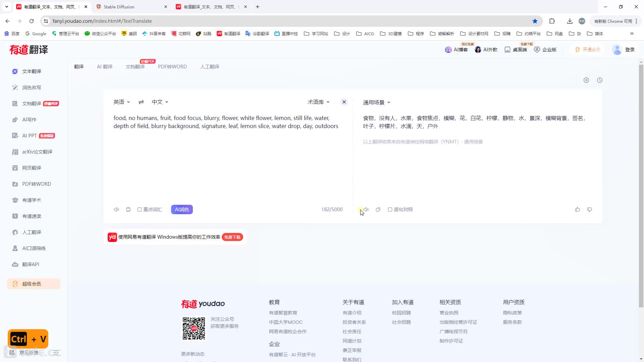Expand the 术语库 dropdown
The image size is (644, 362).
[x=318, y=102]
